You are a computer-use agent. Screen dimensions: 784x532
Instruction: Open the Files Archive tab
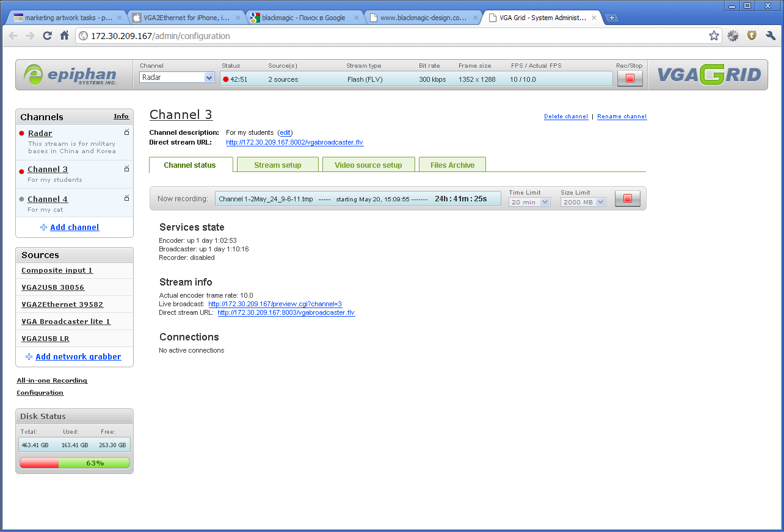[452, 165]
